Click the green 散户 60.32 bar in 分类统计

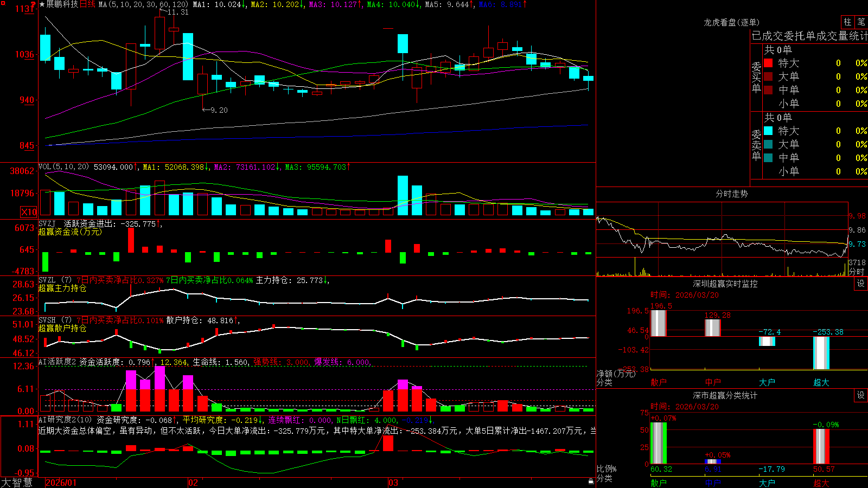658,443
